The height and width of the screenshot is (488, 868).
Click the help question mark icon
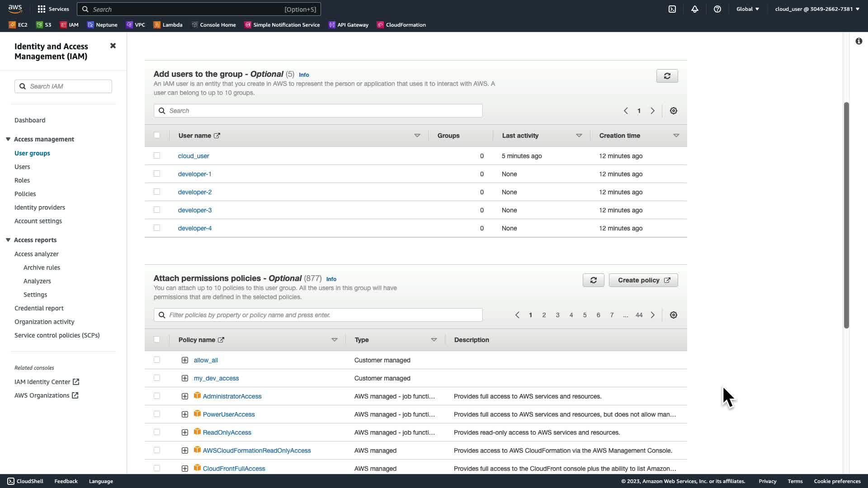pyautogui.click(x=717, y=9)
